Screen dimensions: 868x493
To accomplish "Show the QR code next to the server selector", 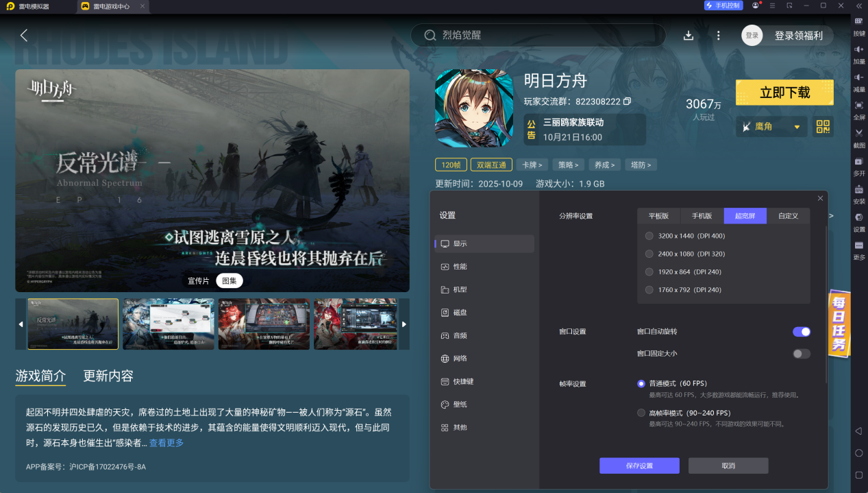I will click(822, 127).
